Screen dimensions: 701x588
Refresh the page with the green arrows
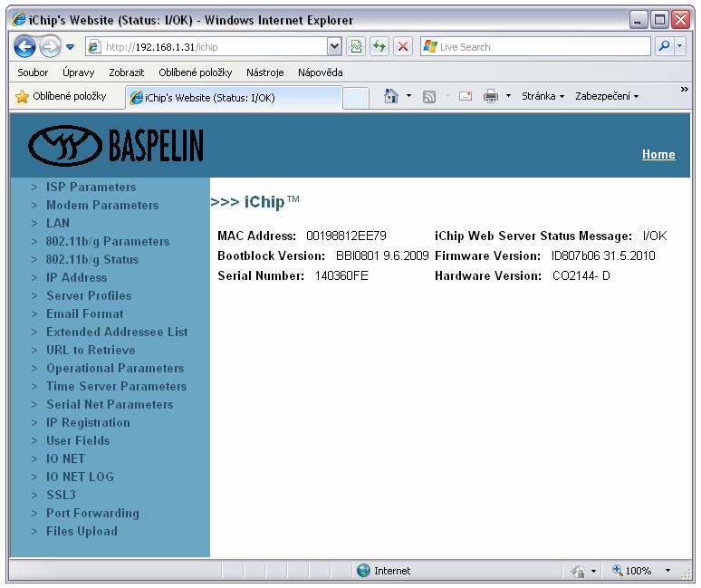pos(379,46)
